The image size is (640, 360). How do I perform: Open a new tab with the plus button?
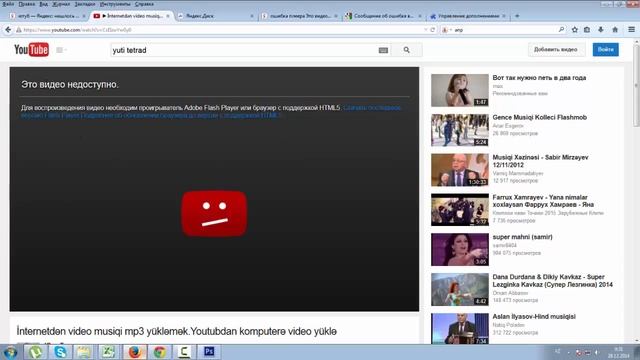517,16
